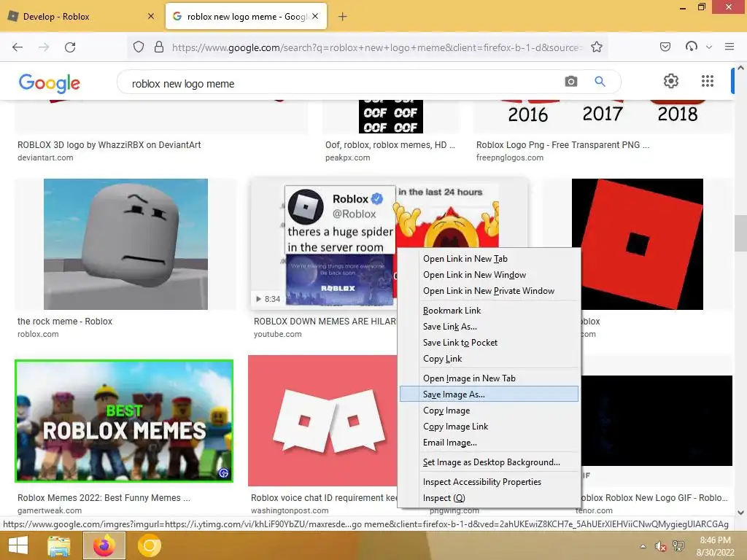Screen dimensions: 747x560
Task: Bookmark this page with the star icon
Action: (x=597, y=47)
